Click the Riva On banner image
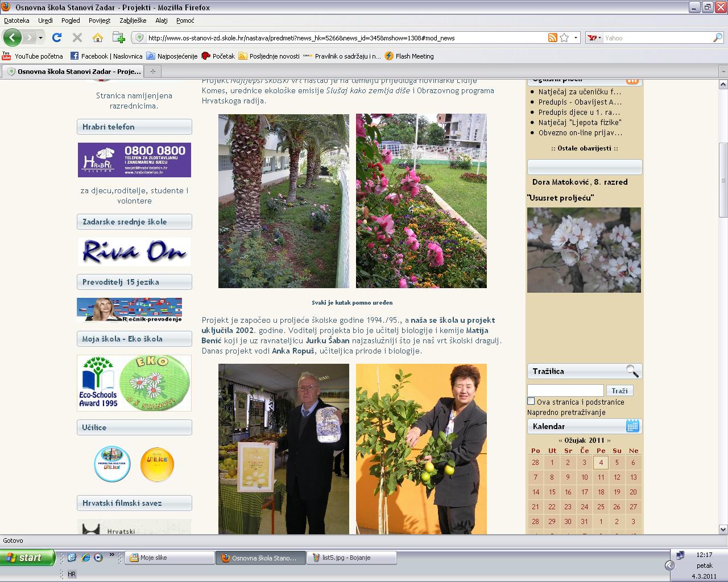The width and height of the screenshot is (728, 582). pos(134,252)
